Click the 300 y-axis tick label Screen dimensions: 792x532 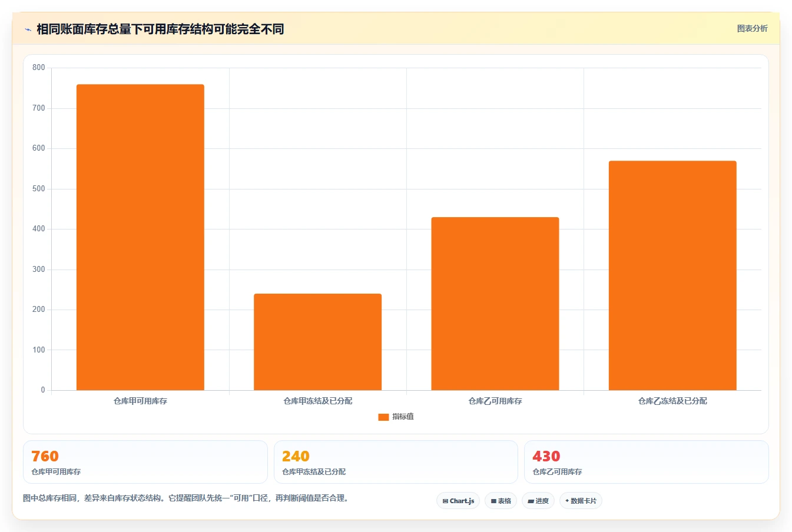click(39, 270)
